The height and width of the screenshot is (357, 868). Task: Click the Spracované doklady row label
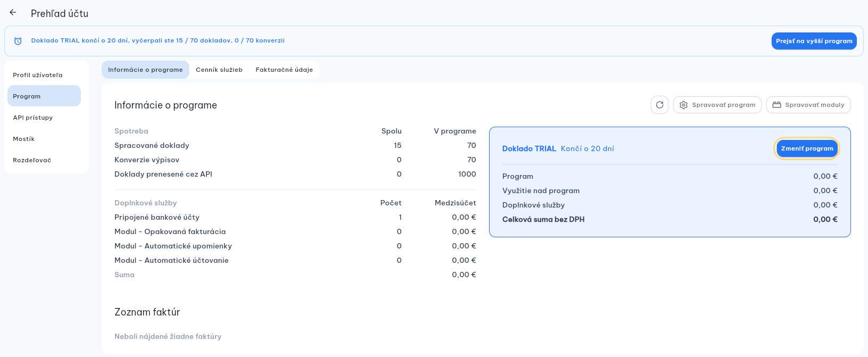pos(152,145)
